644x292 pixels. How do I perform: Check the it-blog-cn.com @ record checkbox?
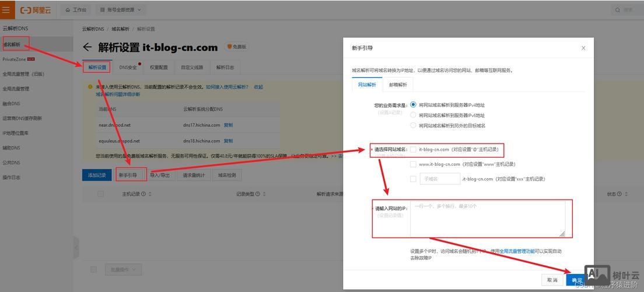pyautogui.click(x=414, y=150)
